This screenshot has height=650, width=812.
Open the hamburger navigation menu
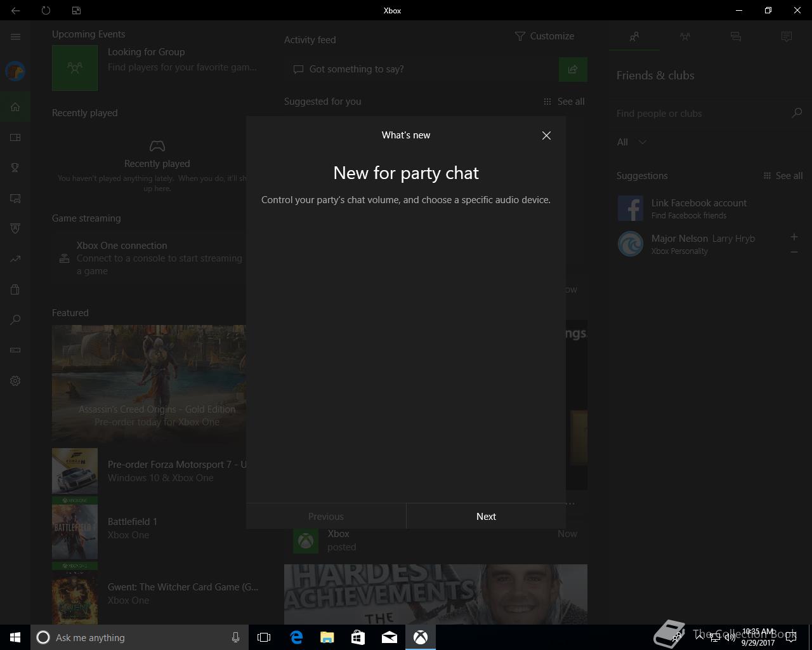click(15, 36)
